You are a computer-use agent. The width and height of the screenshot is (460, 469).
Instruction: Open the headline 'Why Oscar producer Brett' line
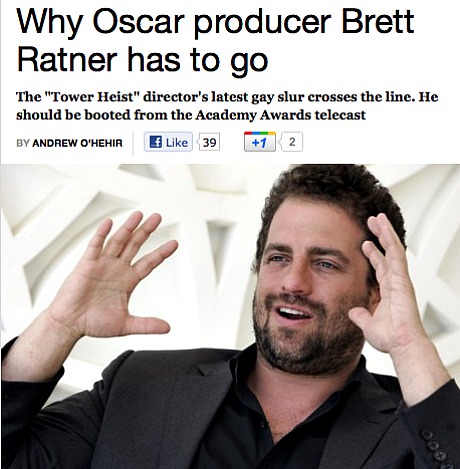(215, 23)
